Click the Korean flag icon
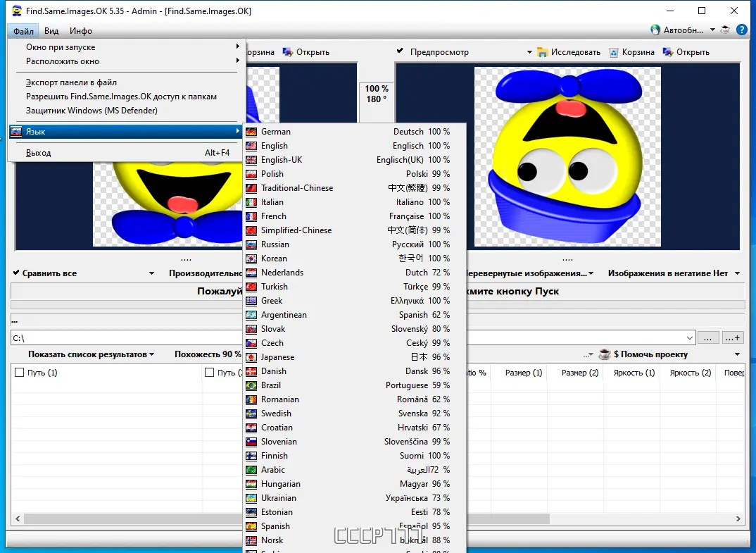The height and width of the screenshot is (553, 756). click(251, 258)
